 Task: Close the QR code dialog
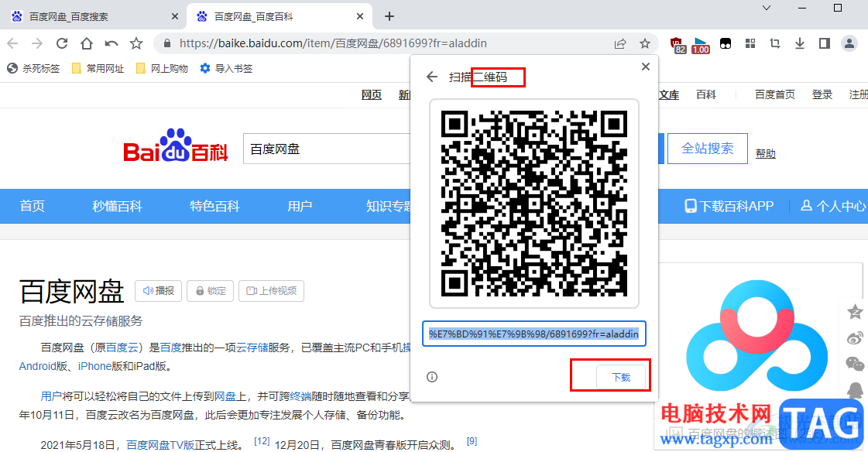[646, 67]
